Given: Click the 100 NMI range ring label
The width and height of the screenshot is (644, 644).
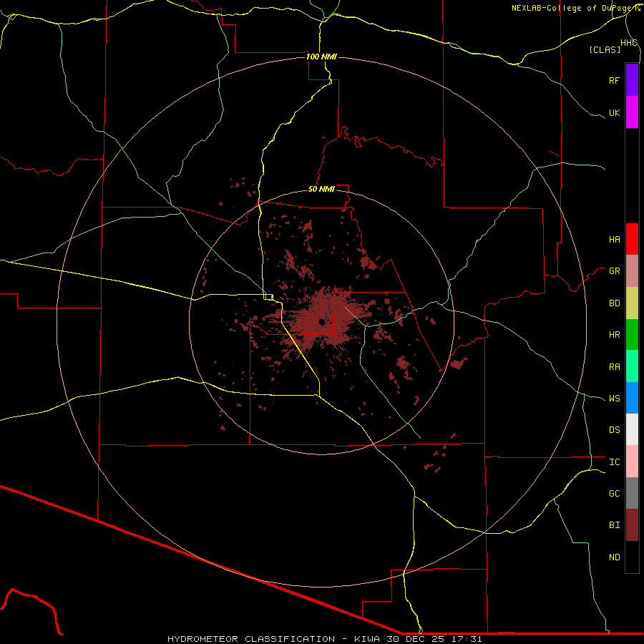Looking at the screenshot, I should point(321,57).
